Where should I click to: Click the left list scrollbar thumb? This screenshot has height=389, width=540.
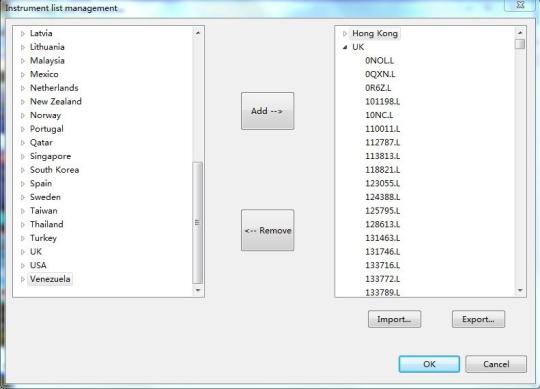(x=198, y=222)
